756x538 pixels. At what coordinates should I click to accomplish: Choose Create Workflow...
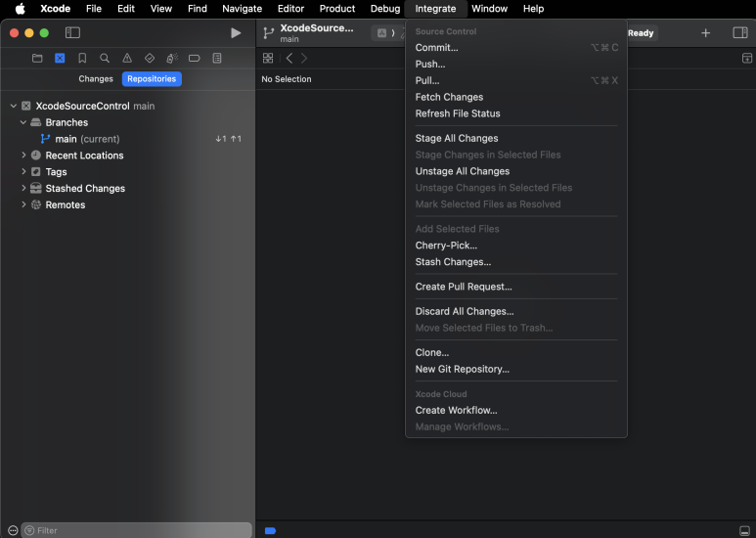pos(516,410)
